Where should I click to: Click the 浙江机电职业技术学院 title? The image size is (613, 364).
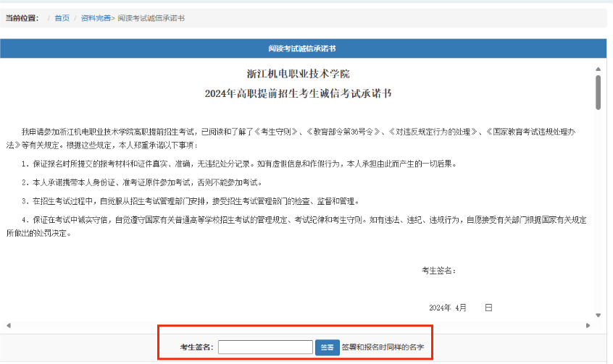coord(298,75)
